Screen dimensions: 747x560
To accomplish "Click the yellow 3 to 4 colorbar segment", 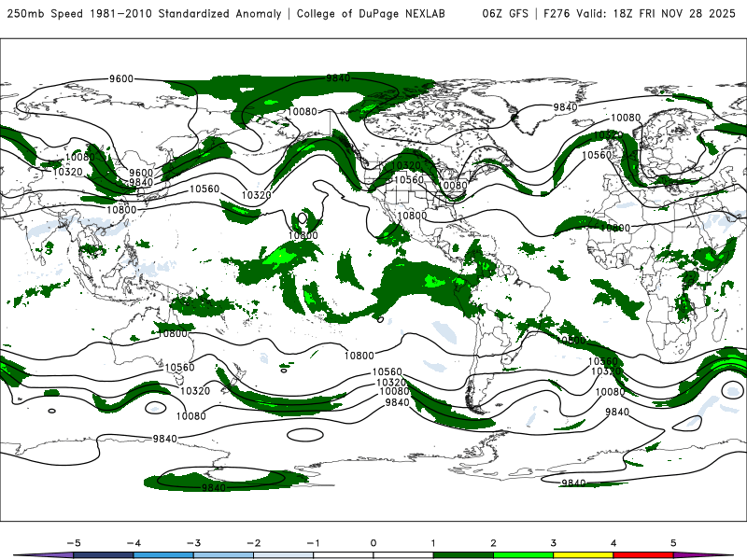I will [583, 555].
